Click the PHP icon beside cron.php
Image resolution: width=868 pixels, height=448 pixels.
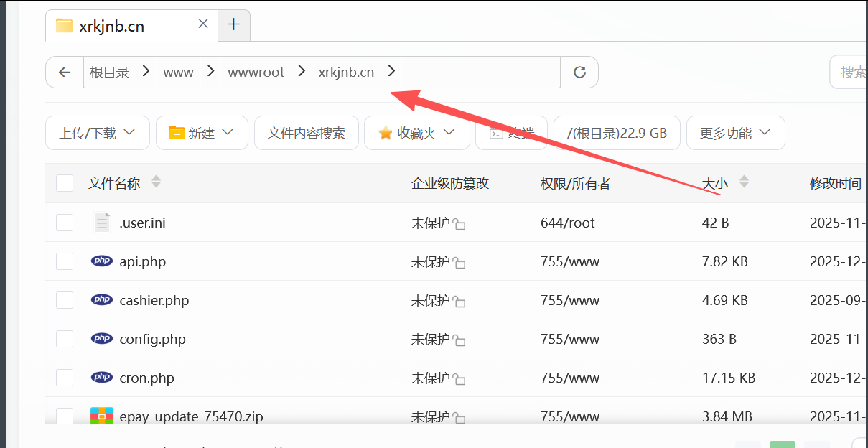pos(101,377)
